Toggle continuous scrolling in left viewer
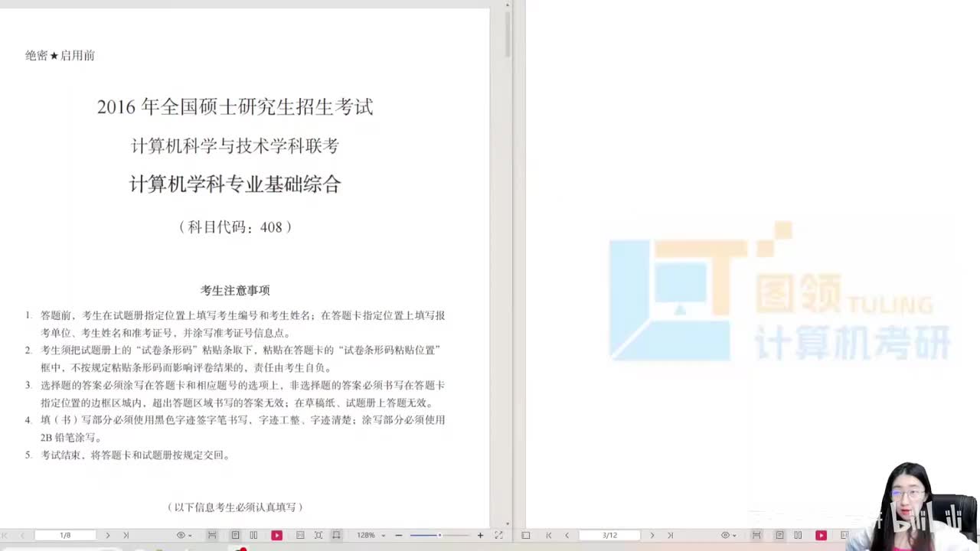The width and height of the screenshot is (980, 551). coord(212,536)
